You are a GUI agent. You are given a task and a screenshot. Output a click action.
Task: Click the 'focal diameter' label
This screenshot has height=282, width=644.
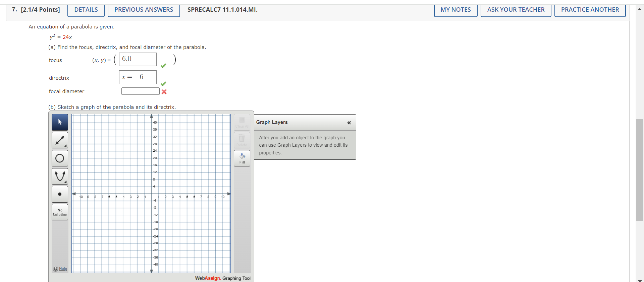coord(66,91)
